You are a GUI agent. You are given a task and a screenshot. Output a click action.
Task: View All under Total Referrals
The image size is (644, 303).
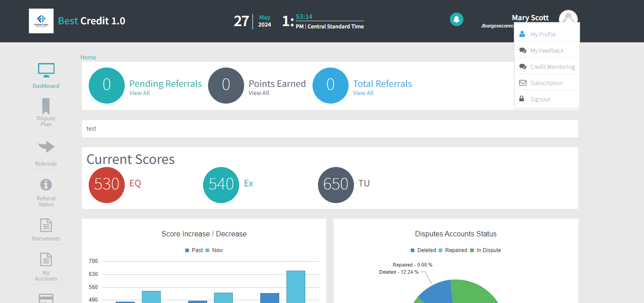[363, 93]
